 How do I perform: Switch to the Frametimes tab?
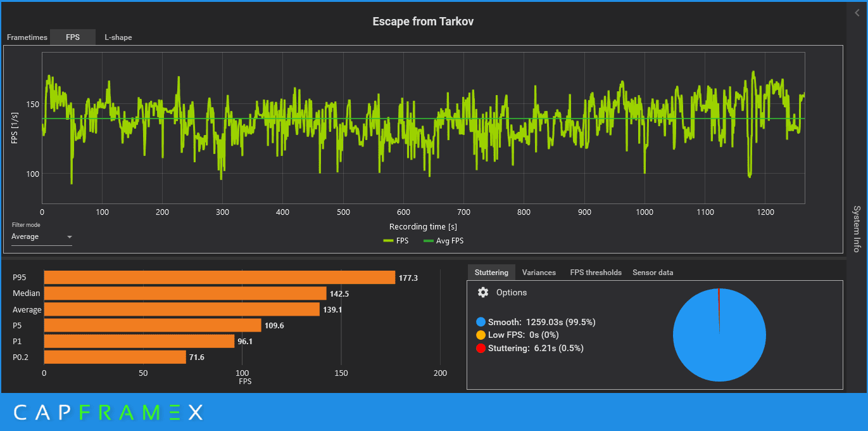27,37
